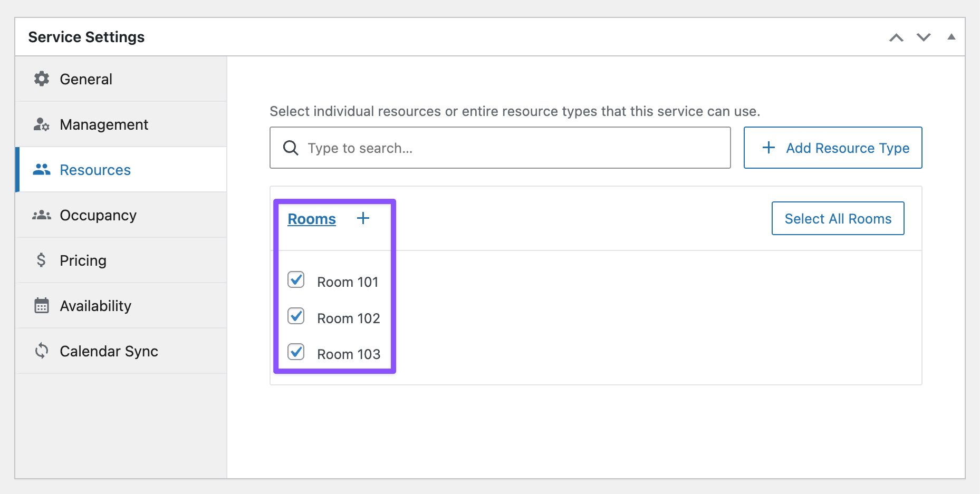Viewport: 980px width, 494px height.
Task: Uncheck the Room 101 checkbox
Action: point(296,280)
